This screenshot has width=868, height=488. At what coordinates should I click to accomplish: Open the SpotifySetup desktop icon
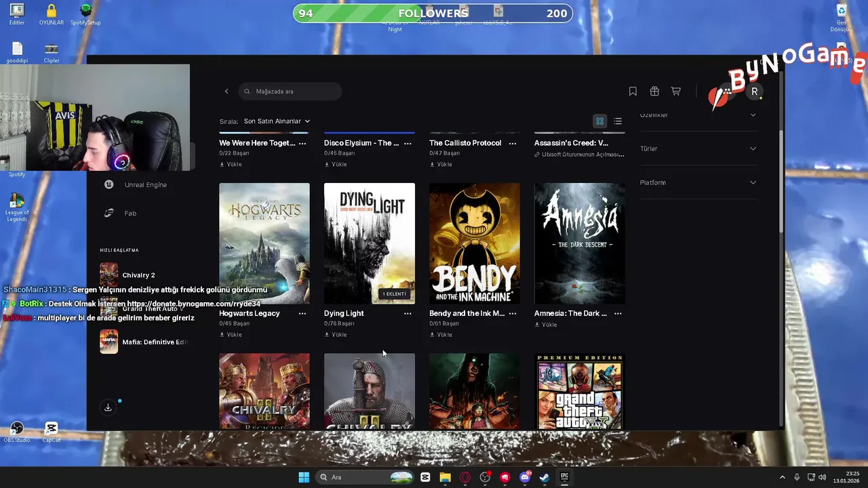click(85, 14)
